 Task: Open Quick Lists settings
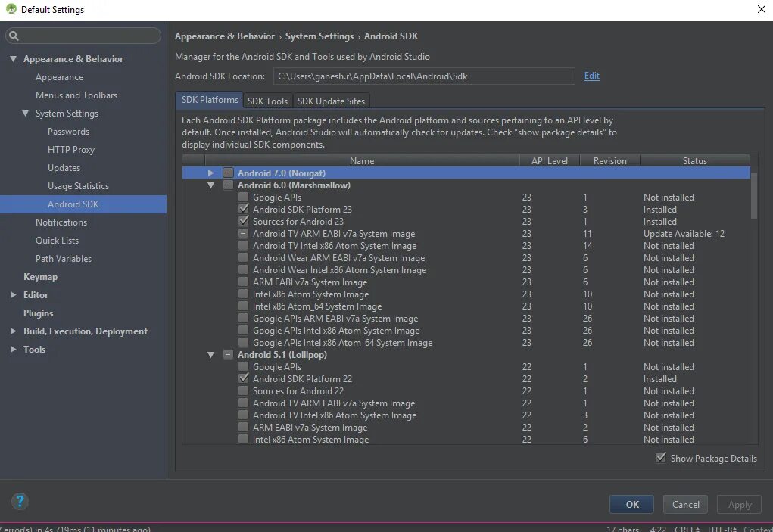click(x=58, y=241)
